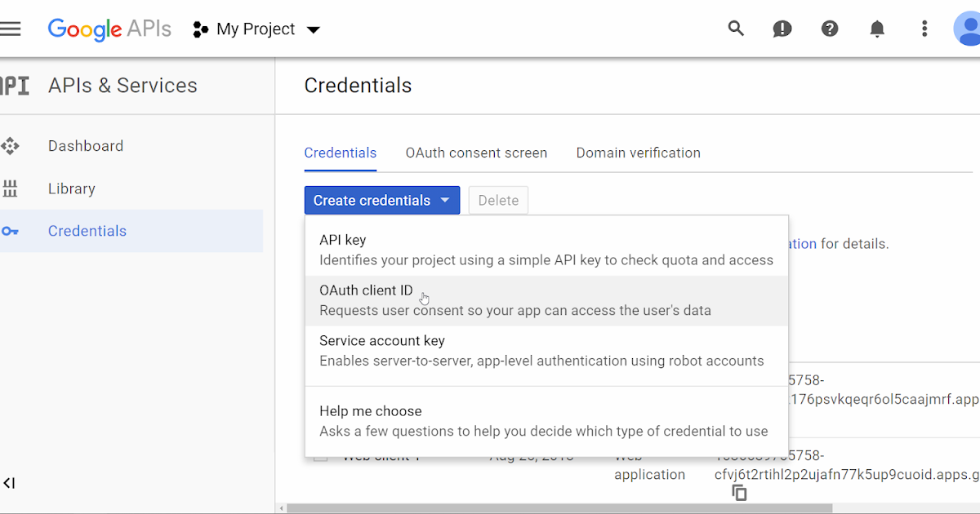Image resolution: width=980 pixels, height=514 pixels.
Task: Open the report issue icon
Action: [x=782, y=29]
